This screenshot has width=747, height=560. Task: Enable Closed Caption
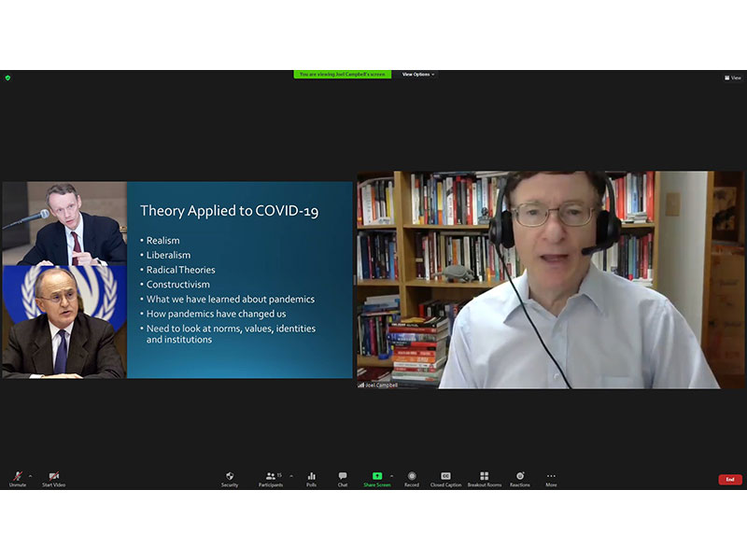pos(445,477)
